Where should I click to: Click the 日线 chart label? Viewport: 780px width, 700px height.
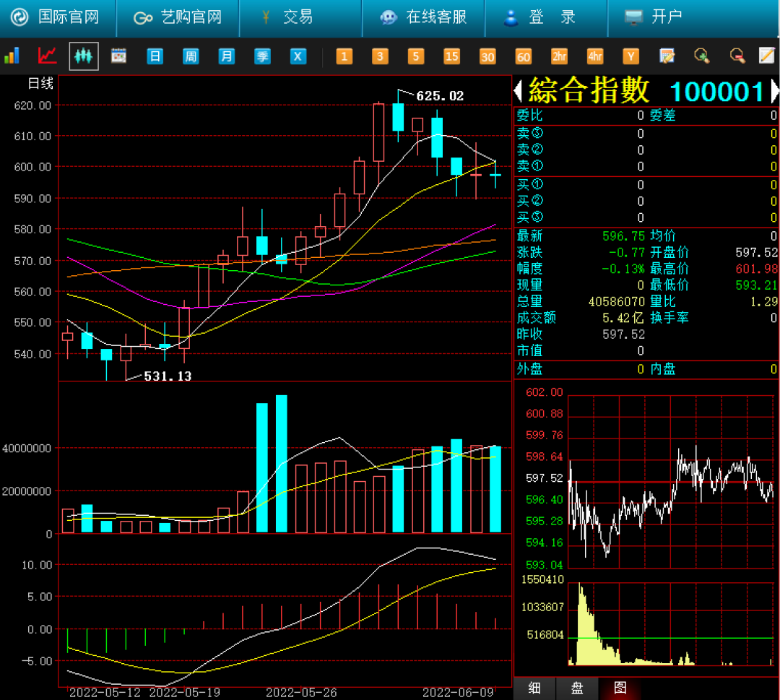click(40, 83)
